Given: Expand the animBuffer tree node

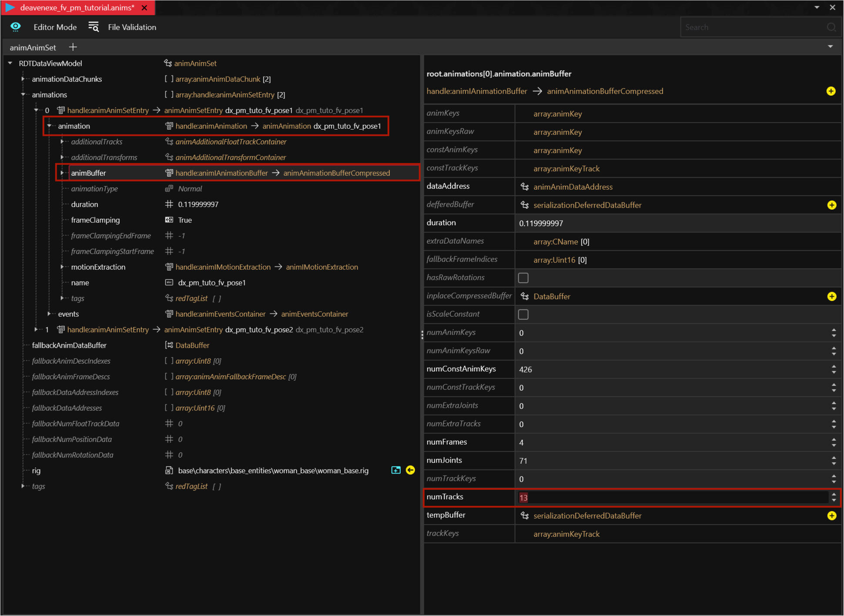Looking at the screenshot, I should [62, 173].
